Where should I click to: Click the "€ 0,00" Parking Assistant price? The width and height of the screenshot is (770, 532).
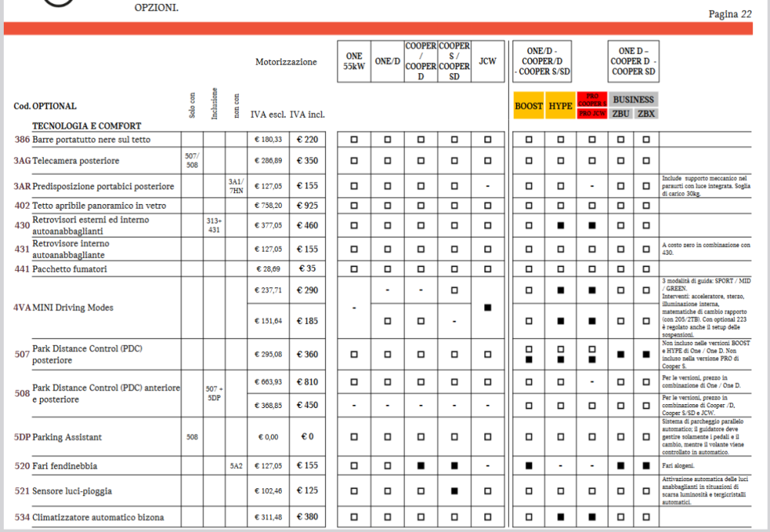pyautogui.click(x=268, y=437)
